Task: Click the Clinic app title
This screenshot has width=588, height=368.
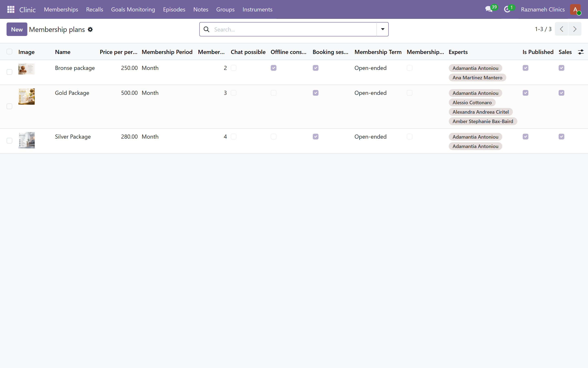Action: 27,10
